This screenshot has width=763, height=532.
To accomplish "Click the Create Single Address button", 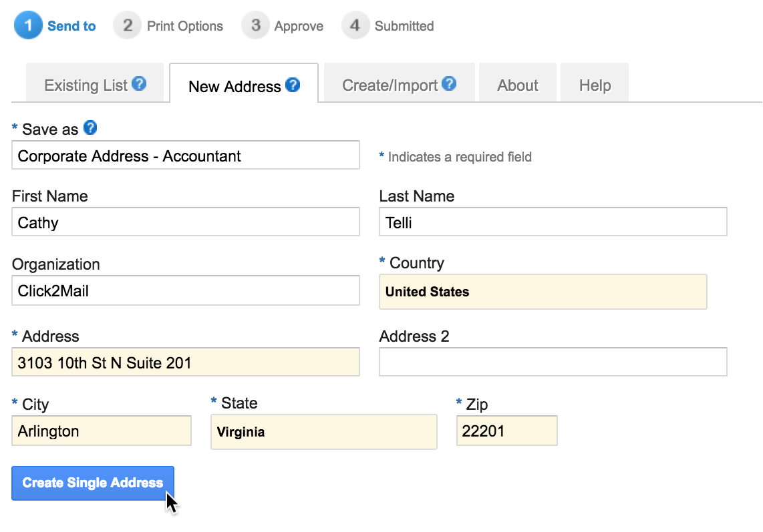I will pyautogui.click(x=93, y=483).
